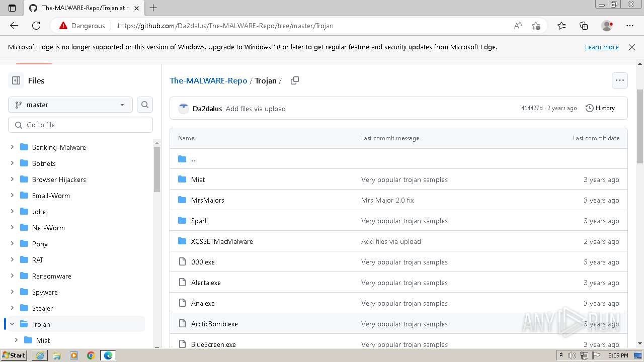
Task: Click the file tree sidebar scrollbar
Action: pyautogui.click(x=157, y=169)
